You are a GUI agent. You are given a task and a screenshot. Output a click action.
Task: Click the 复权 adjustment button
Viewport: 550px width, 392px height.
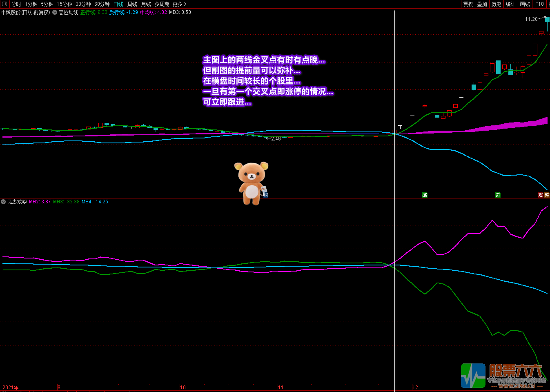click(x=468, y=4)
